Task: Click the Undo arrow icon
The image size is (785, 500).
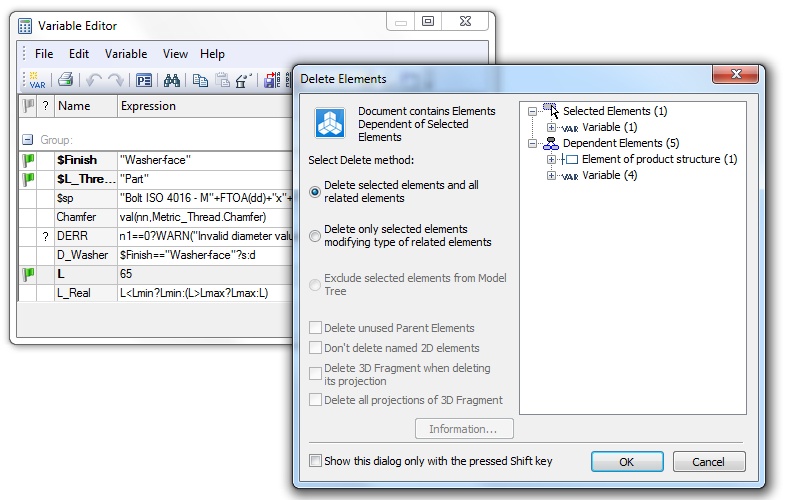Action: [x=93, y=81]
